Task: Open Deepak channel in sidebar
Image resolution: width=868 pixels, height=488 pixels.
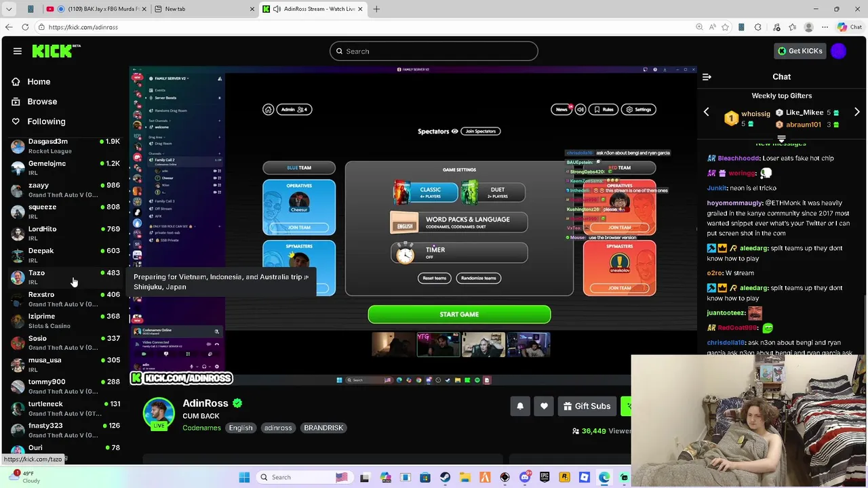Action: [64, 255]
